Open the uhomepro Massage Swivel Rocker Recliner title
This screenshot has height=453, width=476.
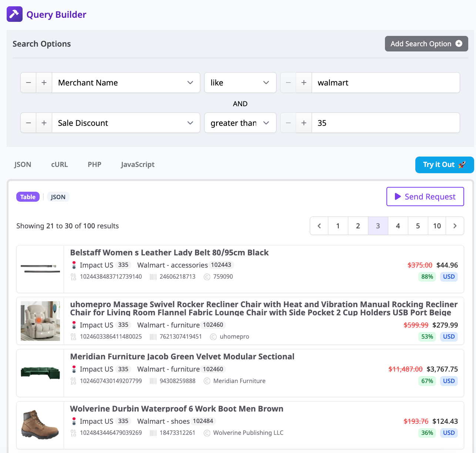click(264, 308)
